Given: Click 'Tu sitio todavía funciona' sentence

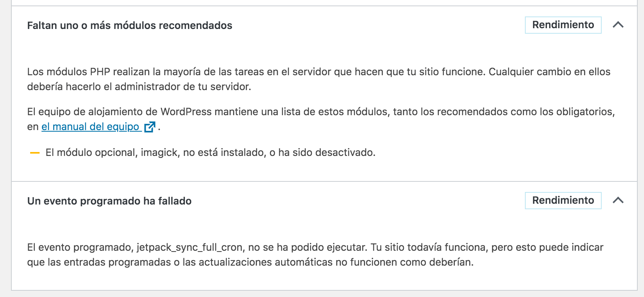Looking at the screenshot, I should click(x=428, y=247).
